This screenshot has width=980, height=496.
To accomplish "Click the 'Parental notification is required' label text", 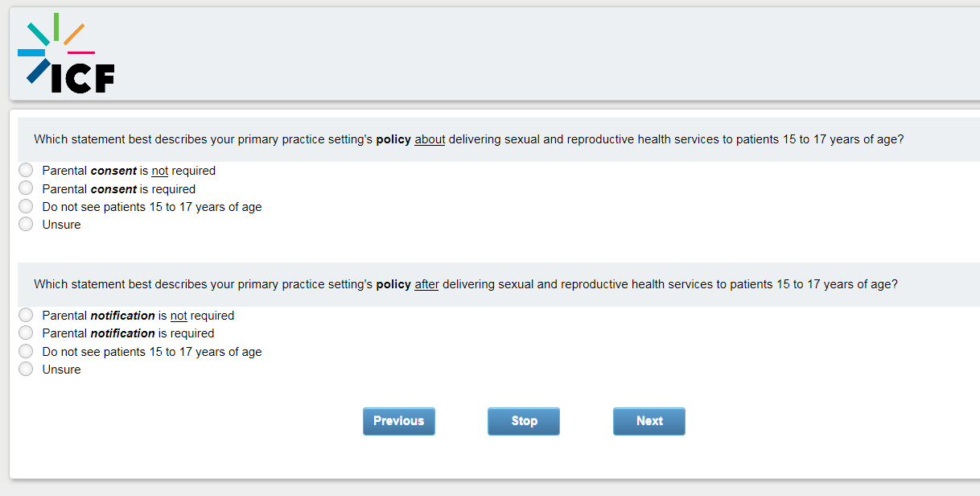I will coord(129,333).
